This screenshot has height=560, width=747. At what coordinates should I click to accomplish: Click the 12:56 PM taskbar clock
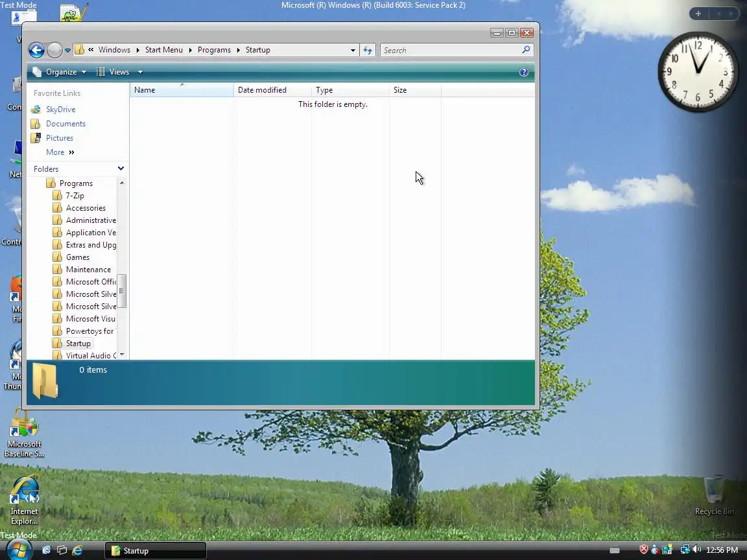[x=722, y=550]
